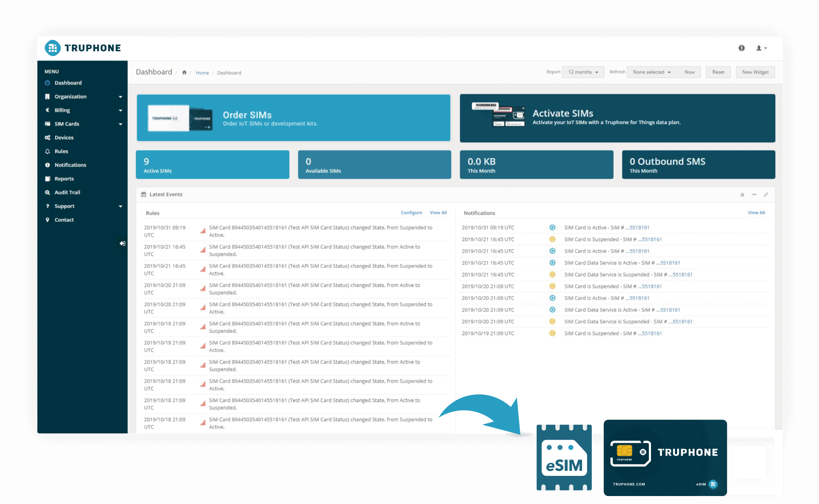Expand the Support menu arrow
The height and width of the screenshot is (504, 819).
[121, 207]
